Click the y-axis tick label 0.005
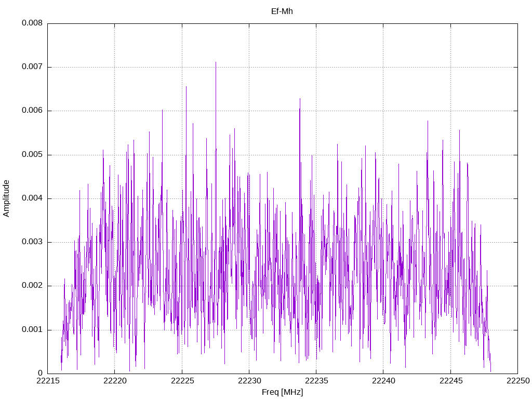This screenshot has height=399, width=532. click(x=32, y=155)
